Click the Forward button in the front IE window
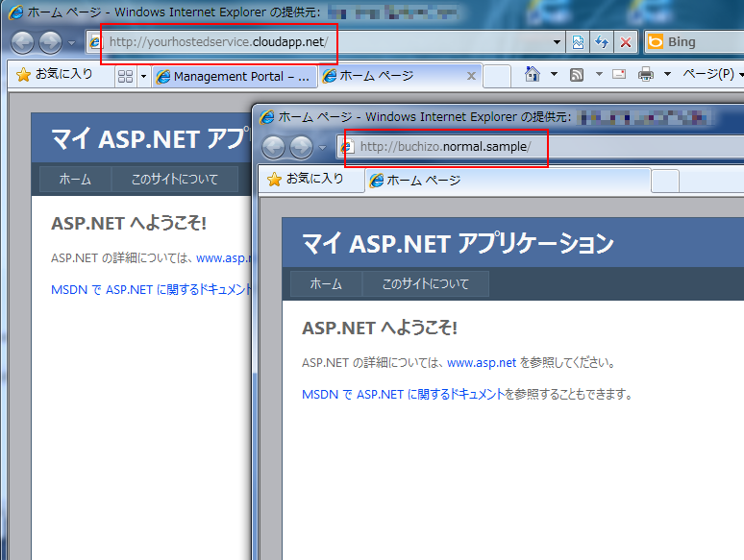 (301, 147)
